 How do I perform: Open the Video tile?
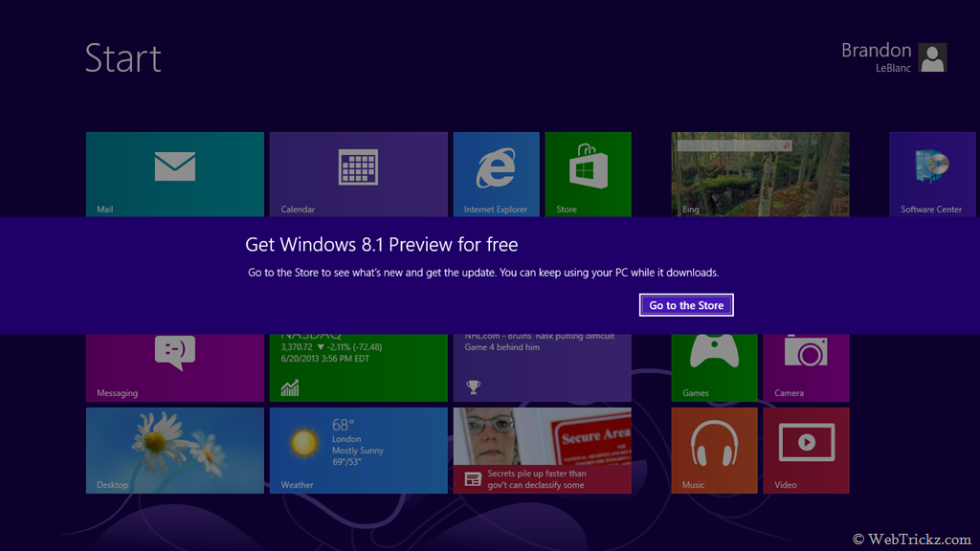[806, 451]
